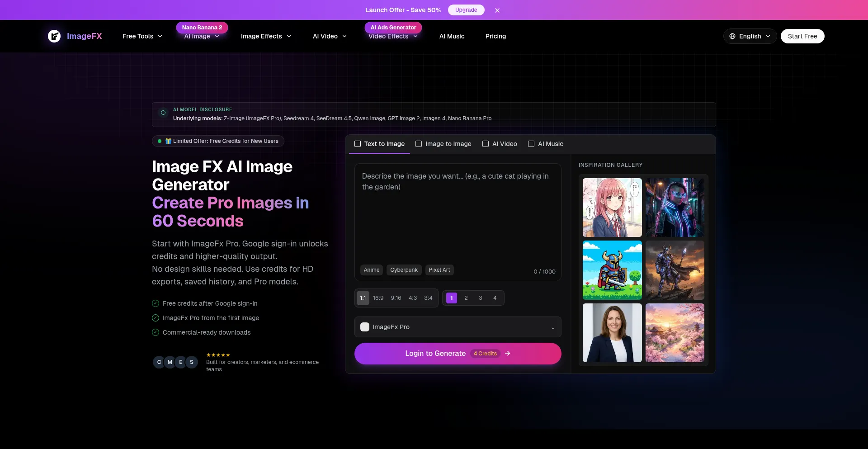Select the 1:1 aspect ratio

[363, 298]
